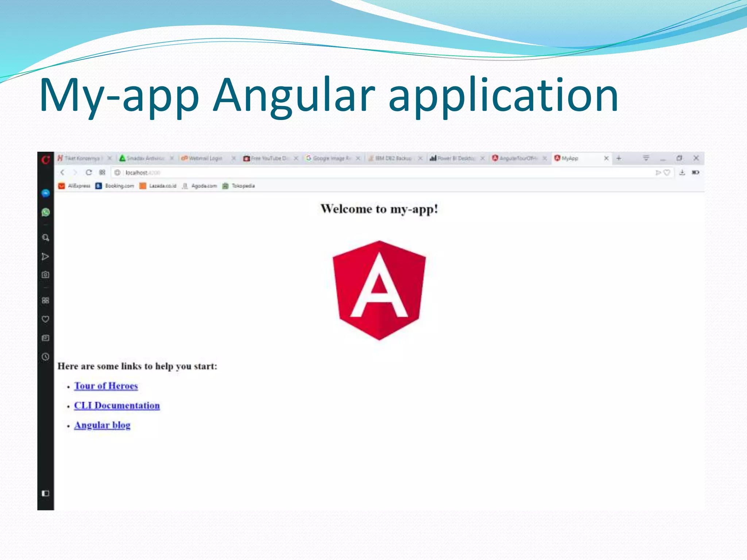This screenshot has width=747, height=560.
Task: Send page to My Flow from address bar
Action: (658, 173)
